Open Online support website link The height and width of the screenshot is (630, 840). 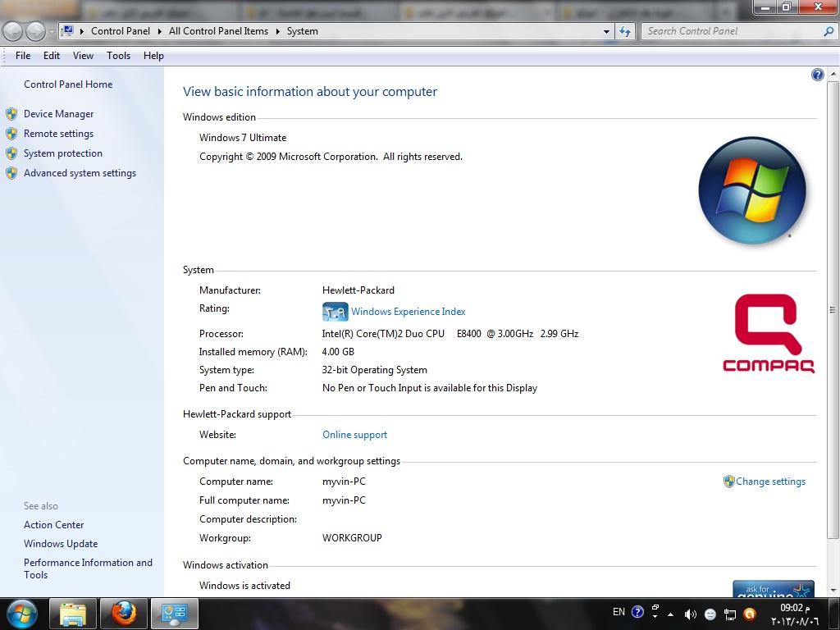[x=354, y=435]
